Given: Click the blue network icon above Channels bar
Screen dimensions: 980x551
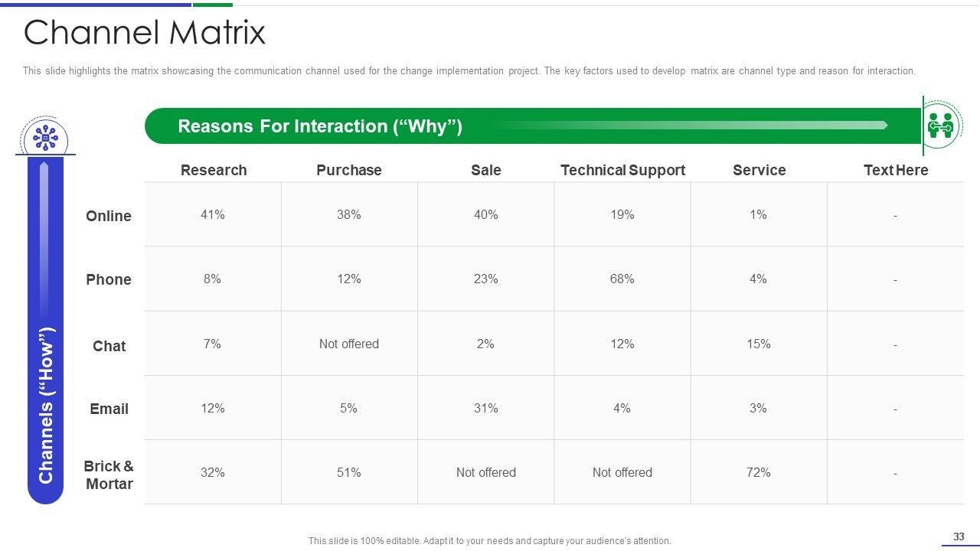Looking at the screenshot, I should 45,138.
